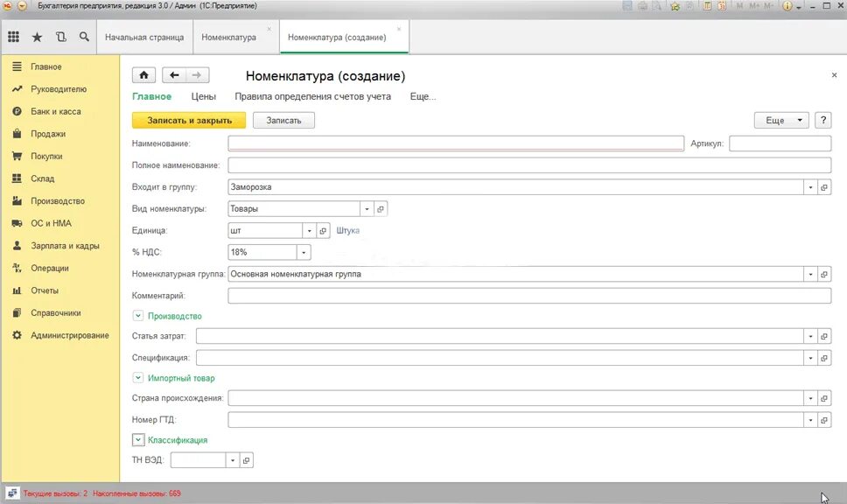Click the Записать button
The width and height of the screenshot is (847, 504).
[x=283, y=120]
